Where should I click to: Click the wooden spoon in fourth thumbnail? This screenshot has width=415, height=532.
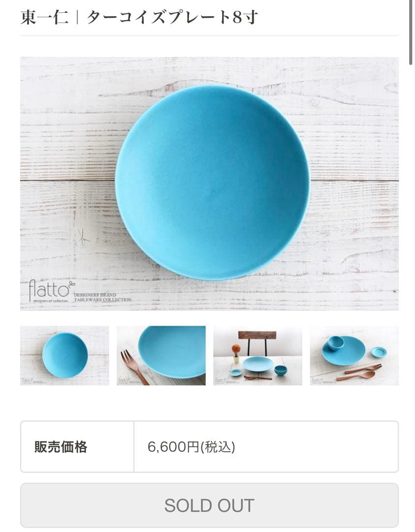click(356, 376)
